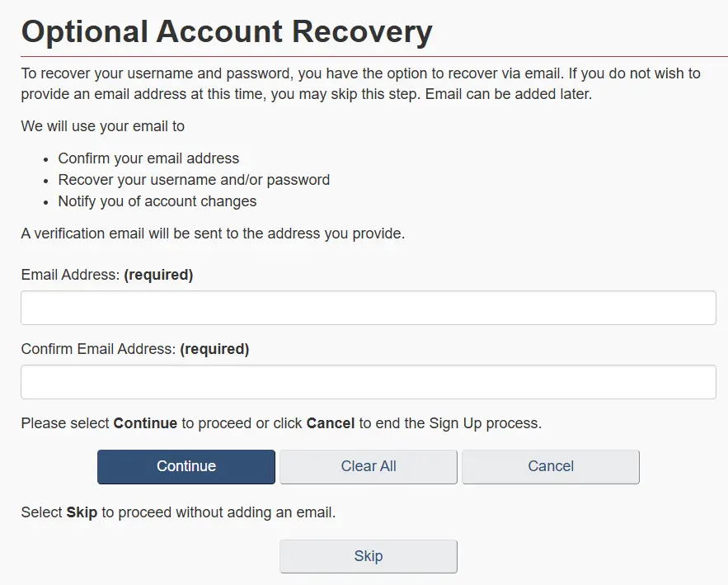
Task: Click the Continue button
Action: (186, 466)
